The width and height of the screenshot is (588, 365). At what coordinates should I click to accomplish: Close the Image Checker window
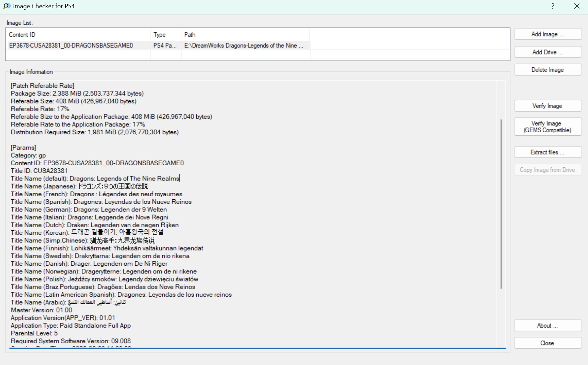(577, 6)
